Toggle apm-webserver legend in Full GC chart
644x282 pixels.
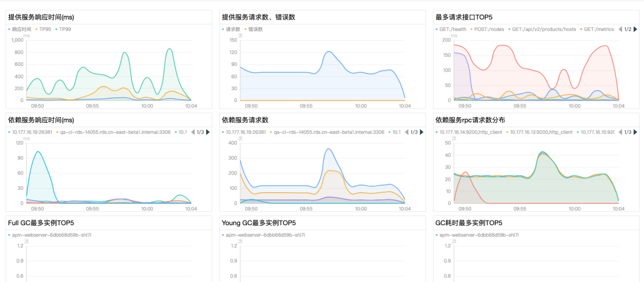click(51, 235)
